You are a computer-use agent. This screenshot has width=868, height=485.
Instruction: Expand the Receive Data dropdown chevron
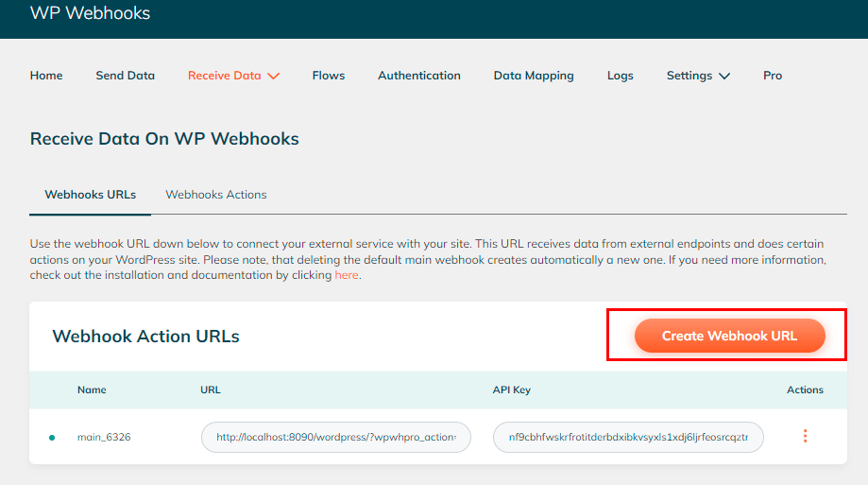[x=274, y=76]
